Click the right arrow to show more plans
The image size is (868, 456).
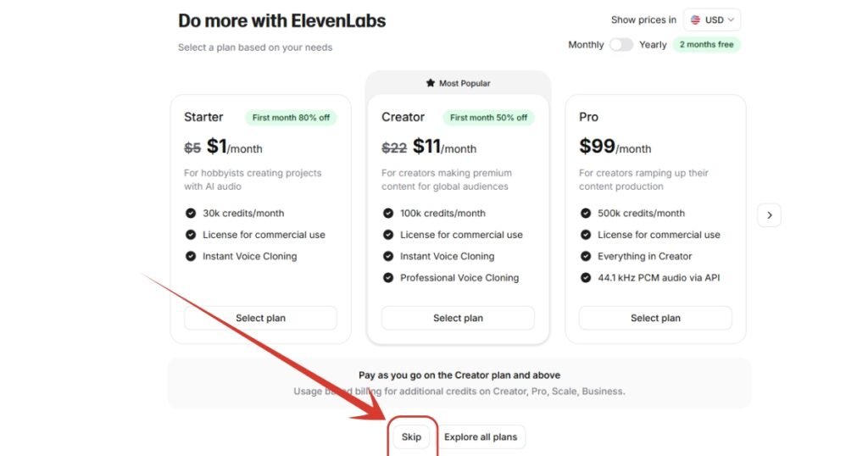(x=769, y=215)
